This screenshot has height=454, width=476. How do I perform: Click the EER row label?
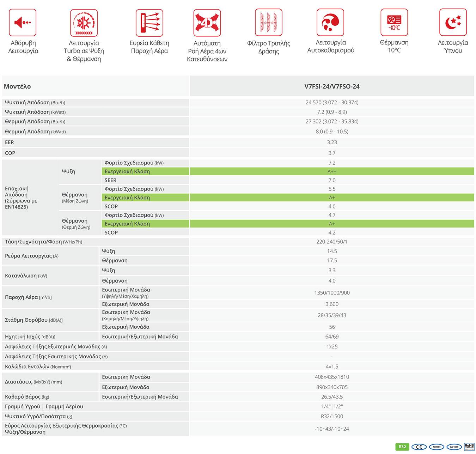pyautogui.click(x=10, y=143)
